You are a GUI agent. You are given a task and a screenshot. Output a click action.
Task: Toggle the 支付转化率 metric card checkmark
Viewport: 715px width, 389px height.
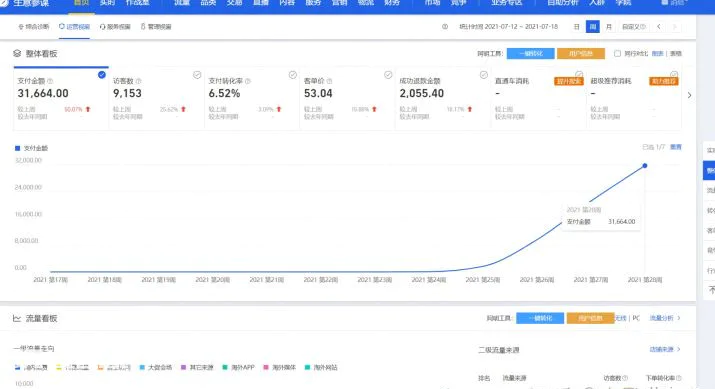(x=293, y=75)
